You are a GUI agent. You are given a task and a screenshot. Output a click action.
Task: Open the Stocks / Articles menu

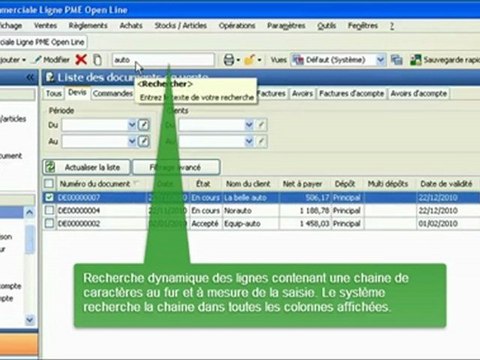tap(181, 26)
